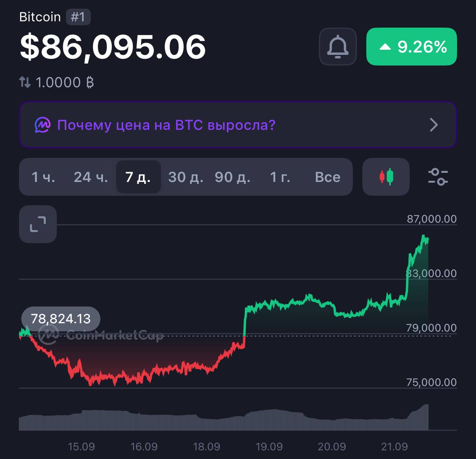Open "Почему цена на BTC выросла?" link

pyautogui.click(x=166, y=125)
